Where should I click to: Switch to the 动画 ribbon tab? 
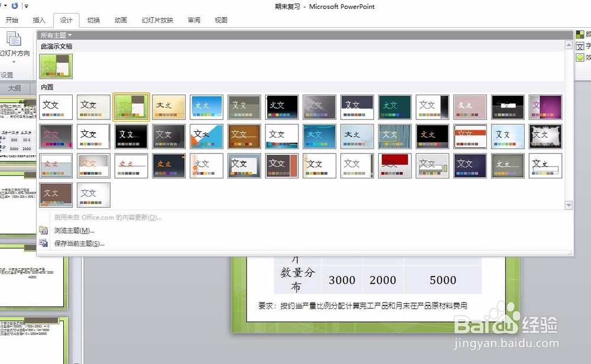pos(120,19)
